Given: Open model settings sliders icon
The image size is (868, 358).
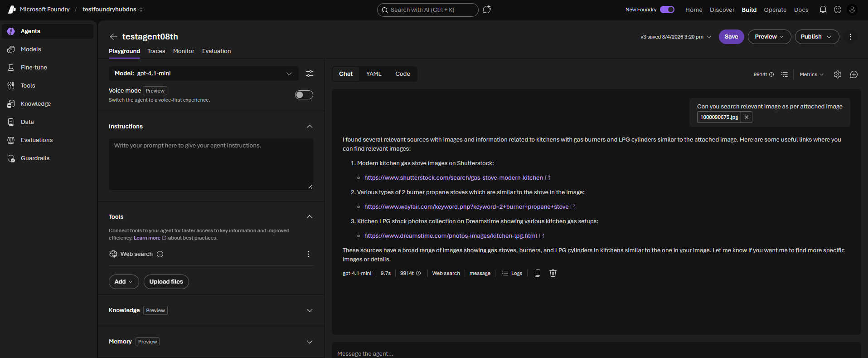Looking at the screenshot, I should [310, 74].
